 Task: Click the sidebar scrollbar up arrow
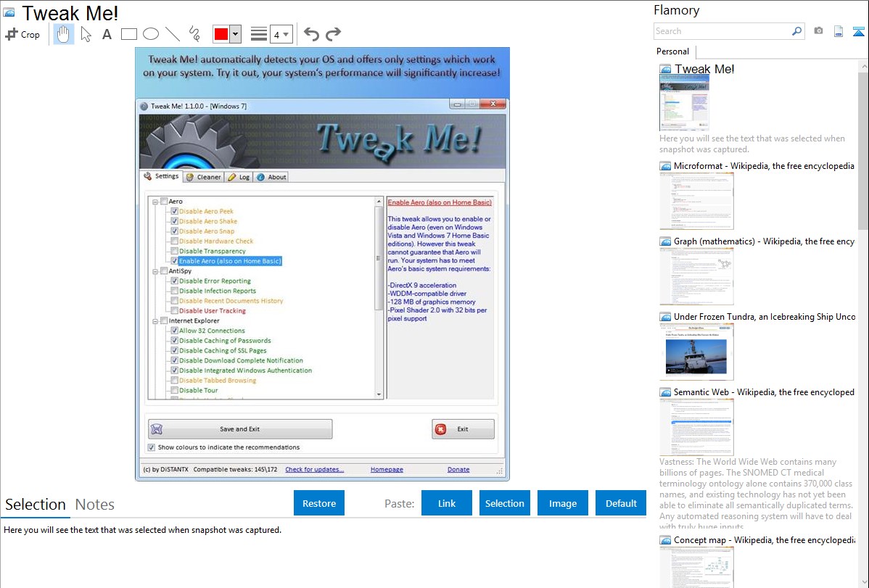click(863, 67)
